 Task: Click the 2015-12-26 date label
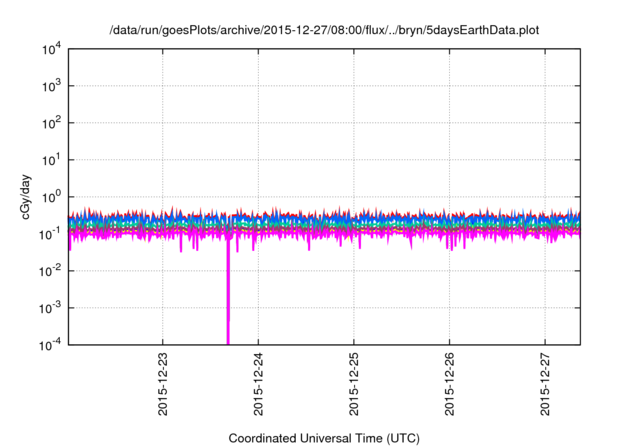(449, 384)
